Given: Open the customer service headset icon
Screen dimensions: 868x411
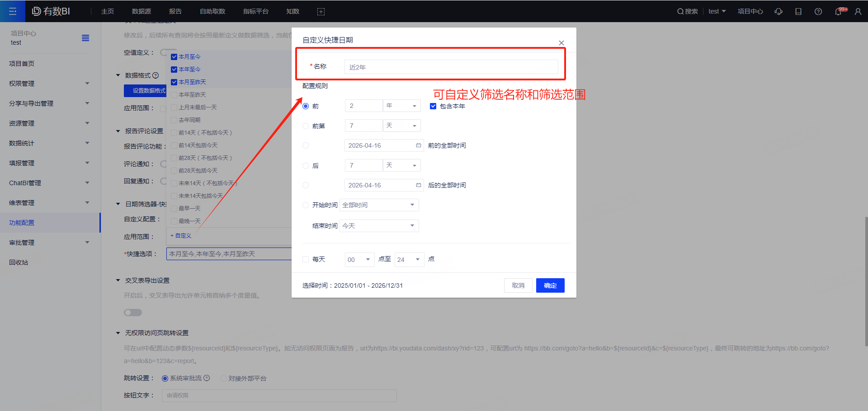Looking at the screenshot, I should click(778, 11).
